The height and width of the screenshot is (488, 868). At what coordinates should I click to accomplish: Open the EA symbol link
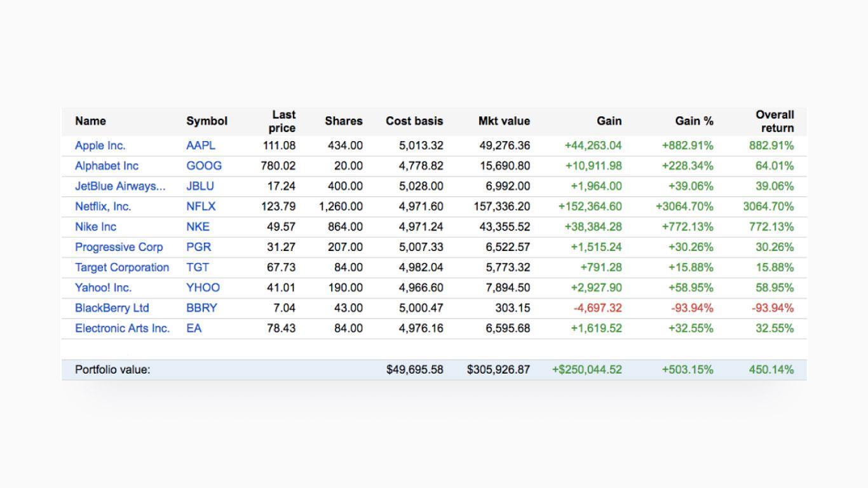click(194, 329)
